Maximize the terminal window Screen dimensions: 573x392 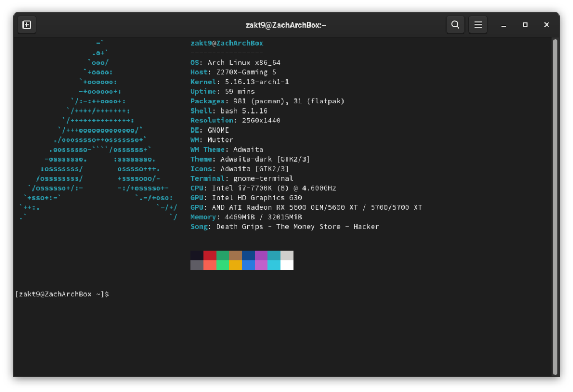point(525,25)
